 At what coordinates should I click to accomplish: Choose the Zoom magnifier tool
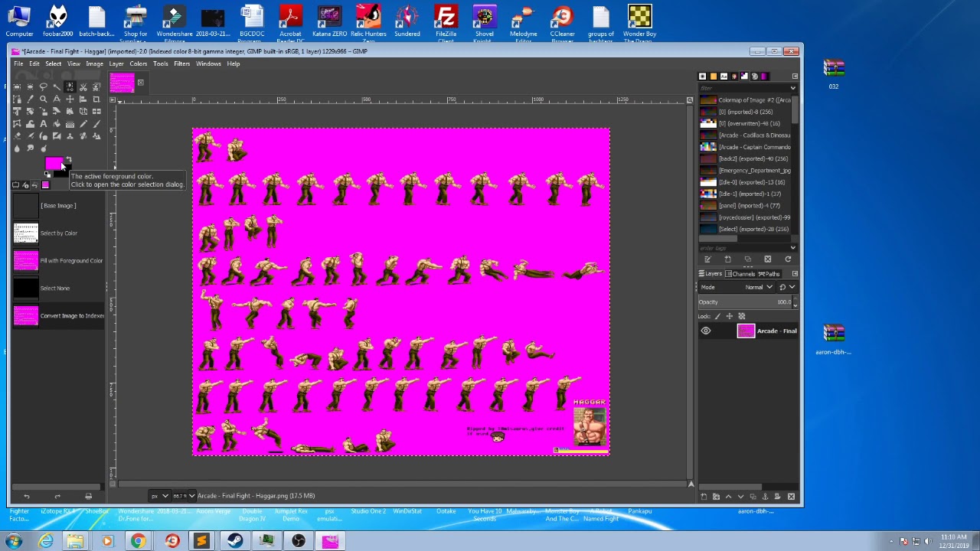[x=44, y=99]
